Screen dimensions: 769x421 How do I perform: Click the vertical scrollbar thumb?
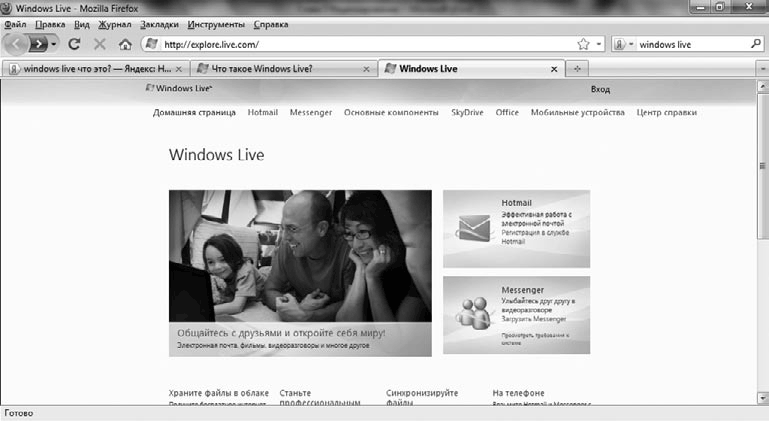(x=763, y=166)
